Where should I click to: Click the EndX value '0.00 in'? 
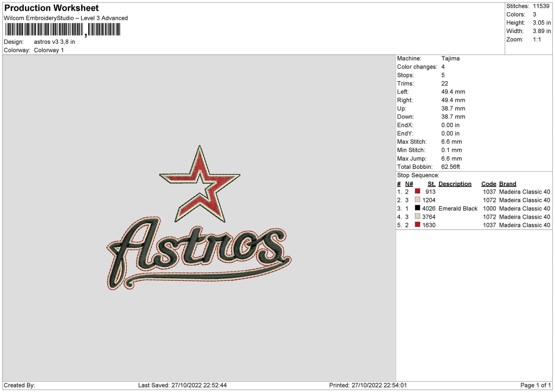[451, 125]
